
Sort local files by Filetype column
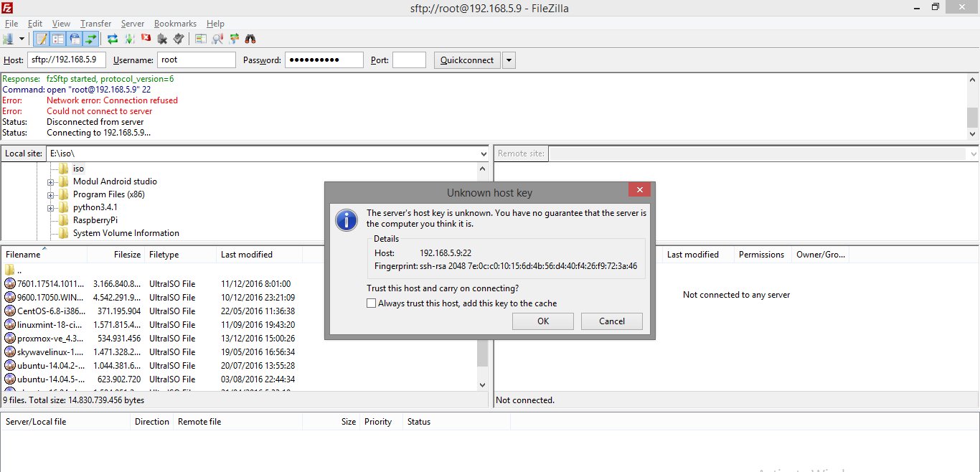181,255
